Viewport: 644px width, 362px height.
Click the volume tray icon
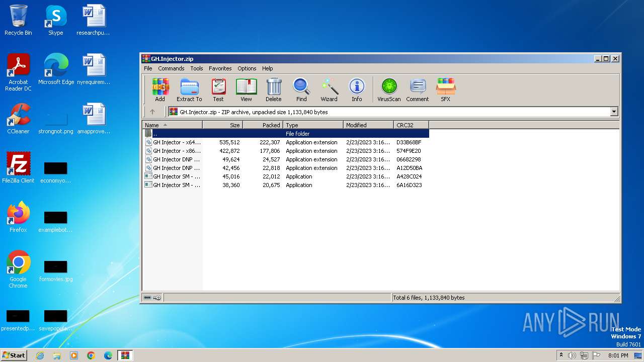(x=572, y=355)
